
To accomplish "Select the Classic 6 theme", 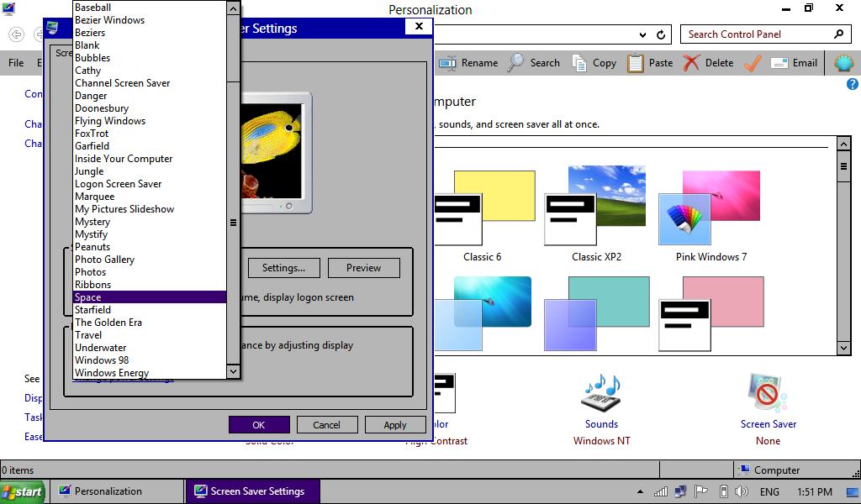I will point(483,216).
